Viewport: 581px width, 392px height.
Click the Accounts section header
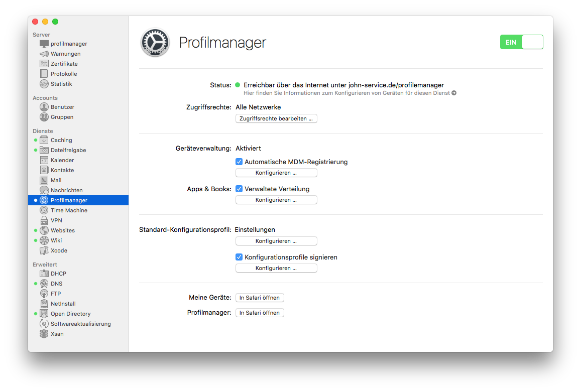[x=45, y=98]
